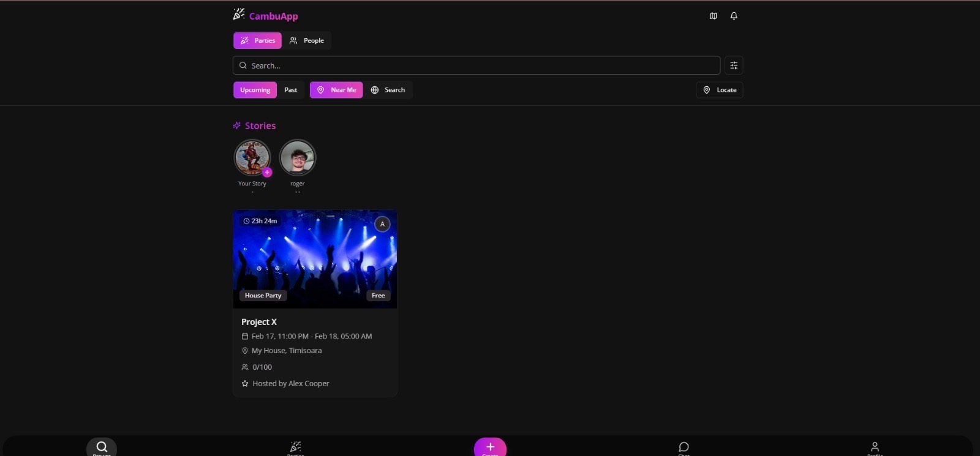The width and height of the screenshot is (980, 456).
Task: Open Profile in bottom navigation
Action: [x=875, y=447]
